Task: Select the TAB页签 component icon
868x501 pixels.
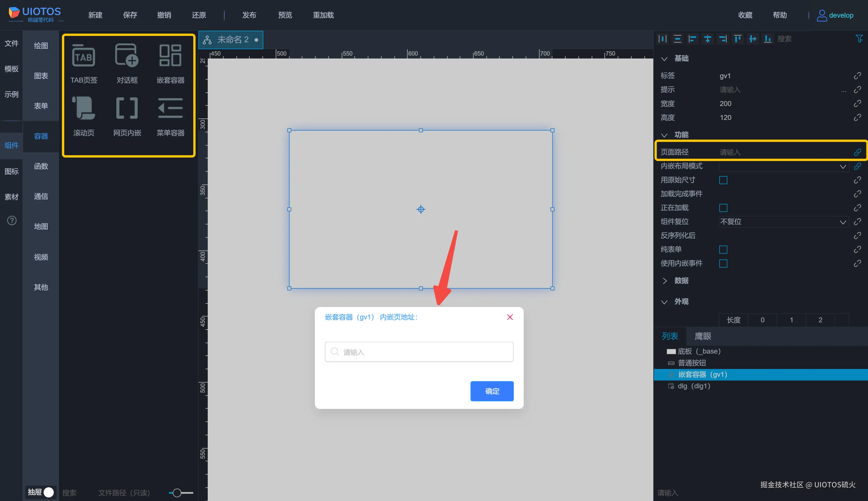Action: tap(84, 56)
